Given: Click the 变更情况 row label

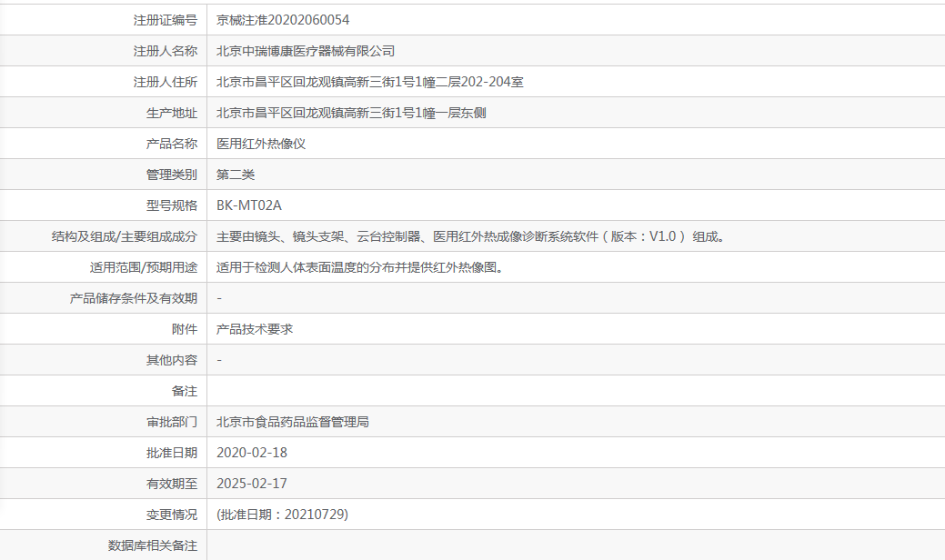Looking at the screenshot, I should pos(171,515).
